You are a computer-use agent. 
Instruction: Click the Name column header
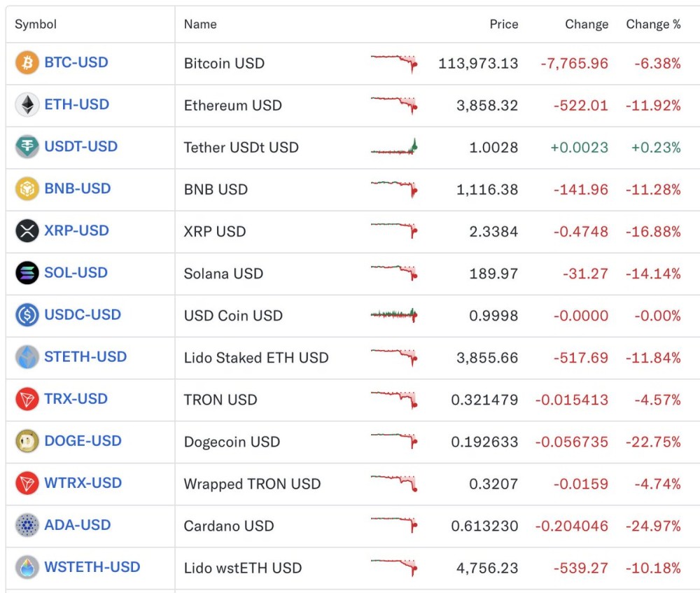199,25
